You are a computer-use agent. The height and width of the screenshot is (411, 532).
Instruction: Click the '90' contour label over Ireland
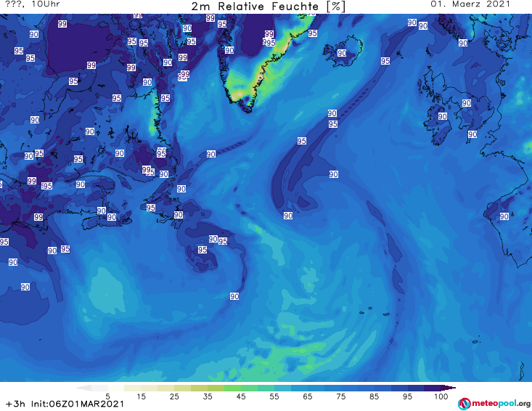[x=443, y=116]
